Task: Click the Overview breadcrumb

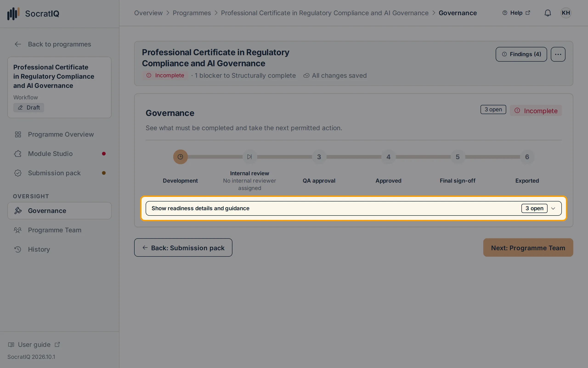Action: pos(148,13)
